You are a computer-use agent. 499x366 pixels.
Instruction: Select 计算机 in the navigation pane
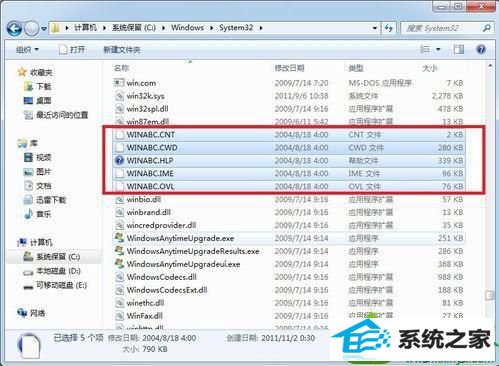41,242
